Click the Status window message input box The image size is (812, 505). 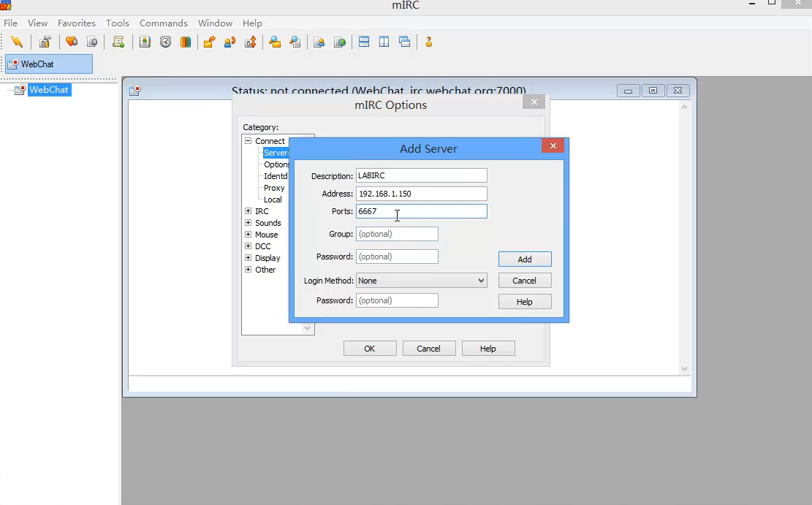tap(409, 384)
